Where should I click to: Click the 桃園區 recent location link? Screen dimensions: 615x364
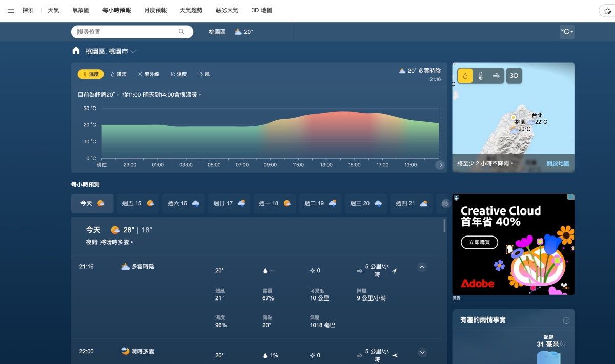click(217, 32)
